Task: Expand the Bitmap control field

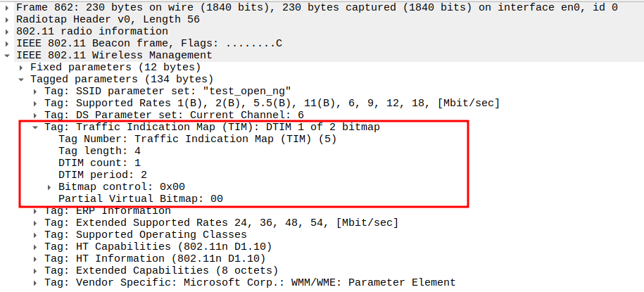Action: [x=50, y=186]
